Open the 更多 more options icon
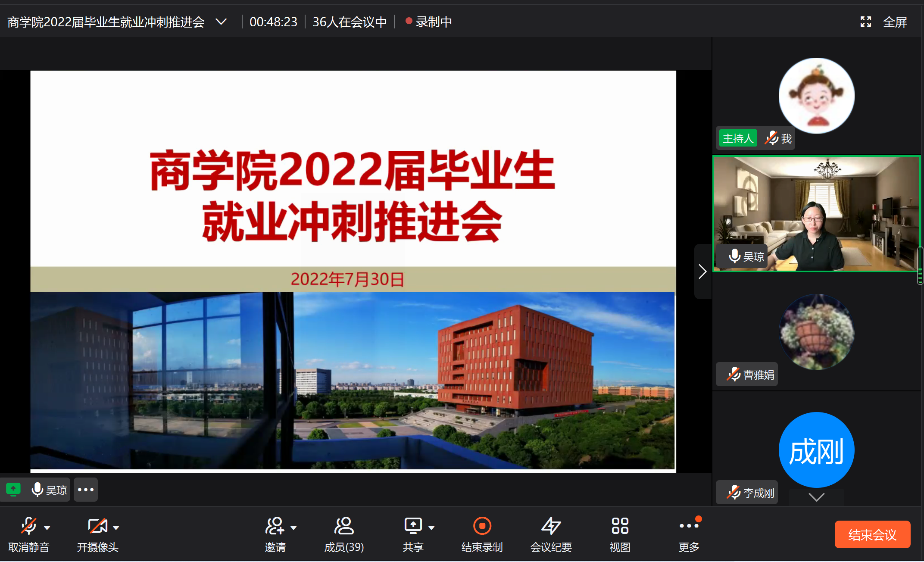 (688, 526)
